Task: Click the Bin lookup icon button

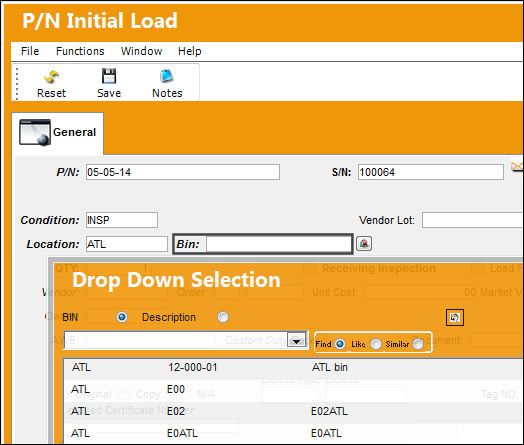Action: tap(364, 244)
